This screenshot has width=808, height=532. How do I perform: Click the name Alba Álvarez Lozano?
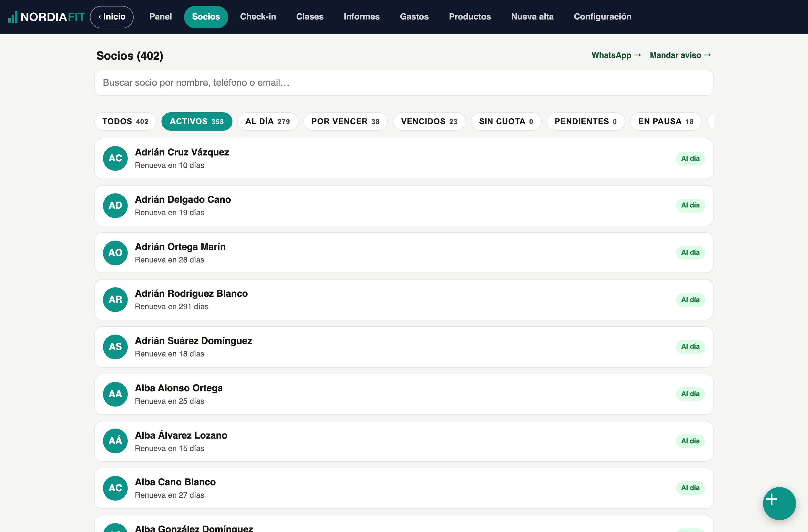tap(181, 435)
